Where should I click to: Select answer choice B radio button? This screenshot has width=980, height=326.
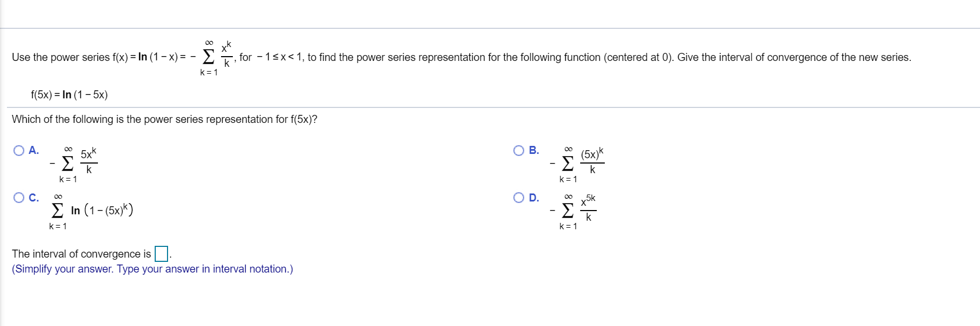(x=519, y=150)
